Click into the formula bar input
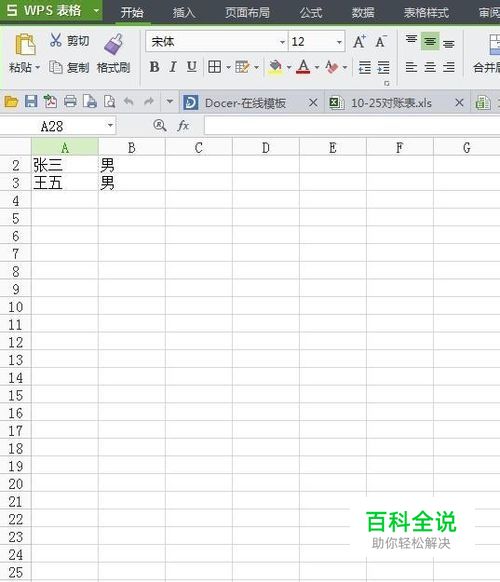This screenshot has height=582, width=500. [352, 126]
